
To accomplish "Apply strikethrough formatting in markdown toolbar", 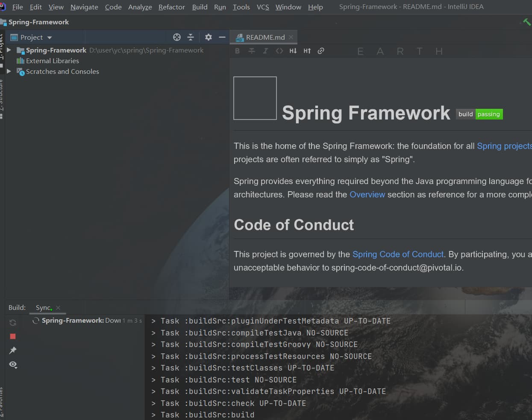I will coord(252,51).
